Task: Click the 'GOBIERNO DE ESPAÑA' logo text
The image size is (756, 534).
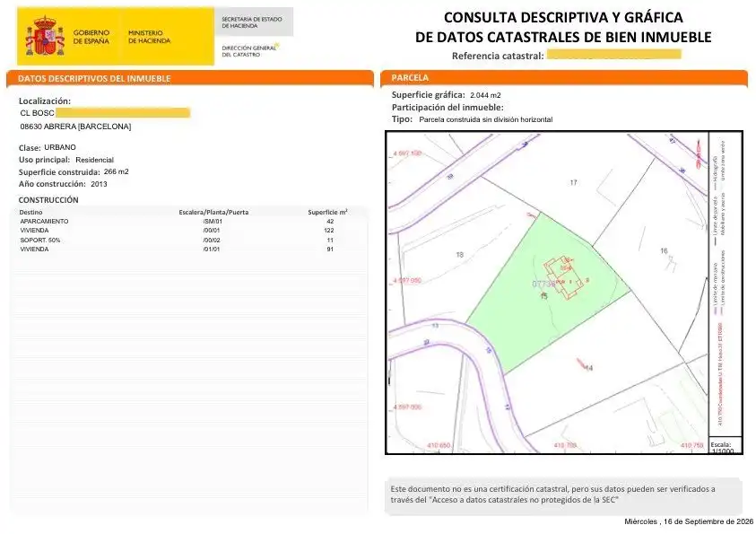Action: (91, 37)
